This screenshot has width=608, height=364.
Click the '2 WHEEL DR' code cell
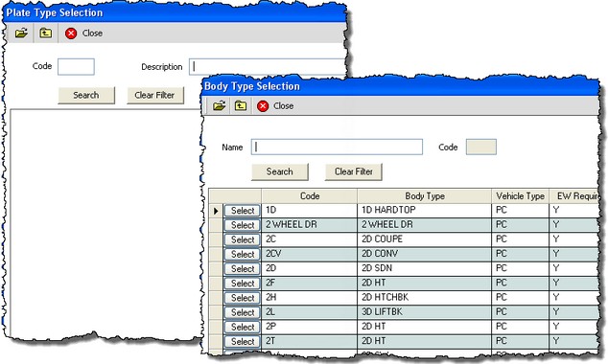(310, 224)
